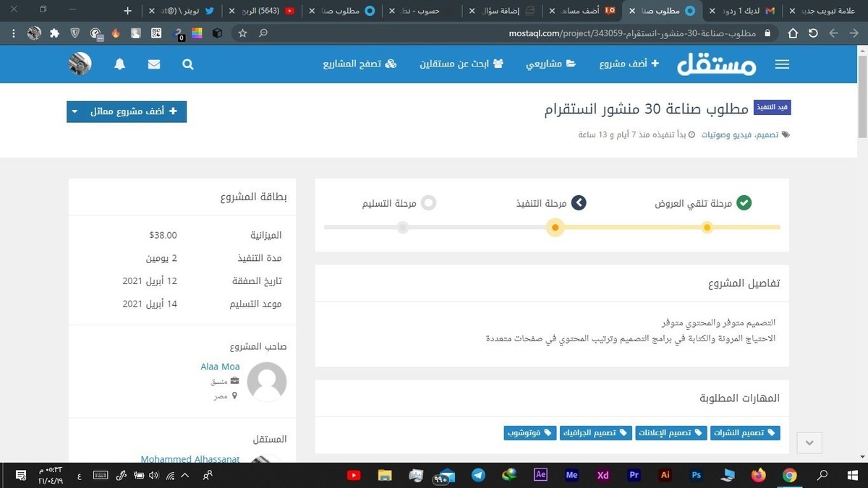Open Illustrator from the taskbar
Screen dimensions: 868x488
tap(665, 475)
